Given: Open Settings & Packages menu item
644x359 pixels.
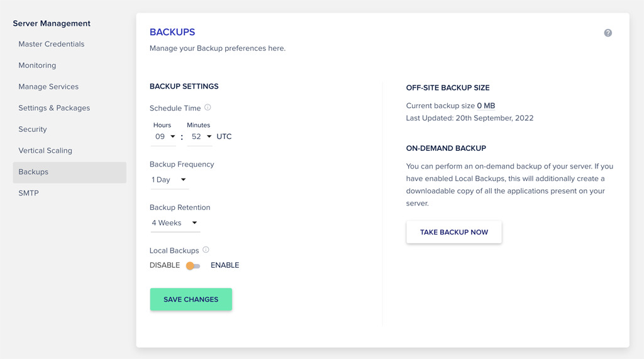Looking at the screenshot, I should point(54,108).
